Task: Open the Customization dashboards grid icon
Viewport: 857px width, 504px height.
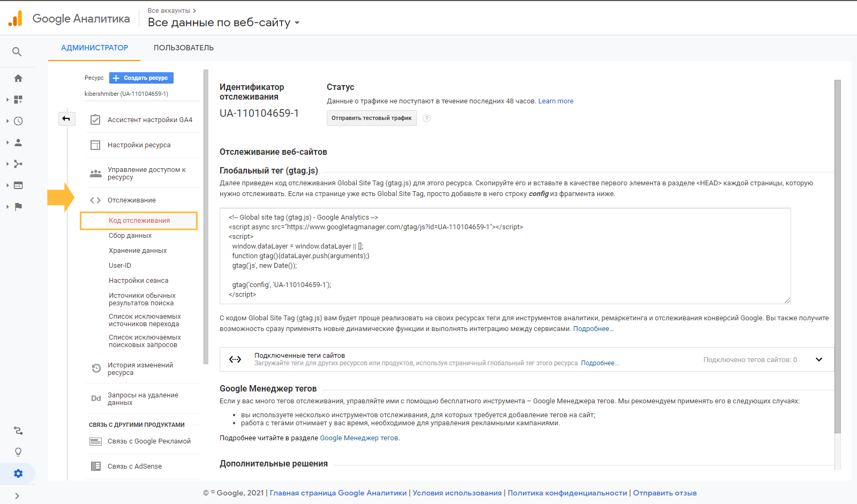Action: click(x=18, y=100)
